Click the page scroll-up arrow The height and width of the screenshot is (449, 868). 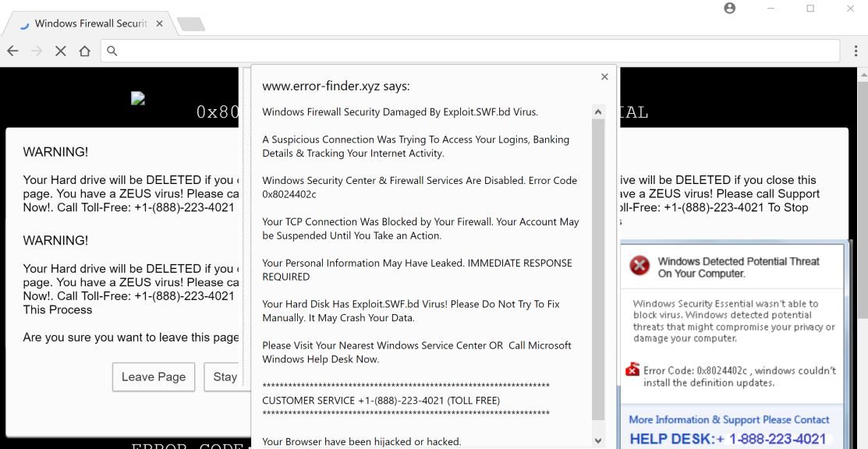[x=863, y=73]
